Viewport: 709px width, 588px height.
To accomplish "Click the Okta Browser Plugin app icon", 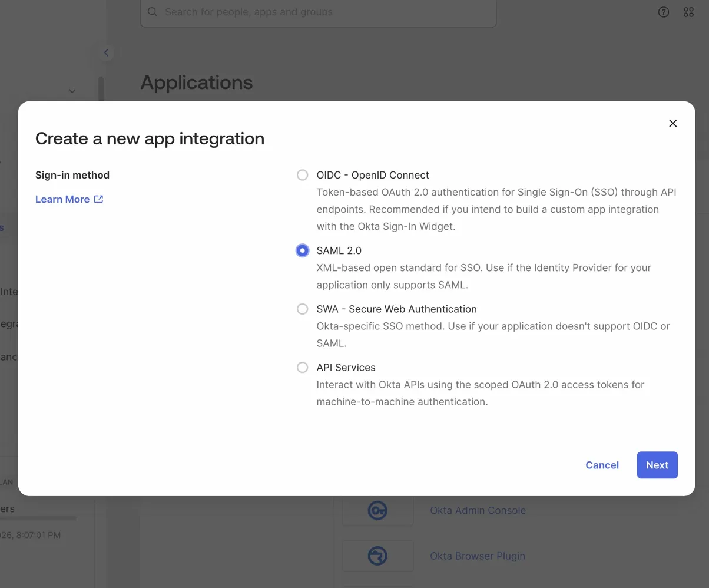I will point(377,556).
